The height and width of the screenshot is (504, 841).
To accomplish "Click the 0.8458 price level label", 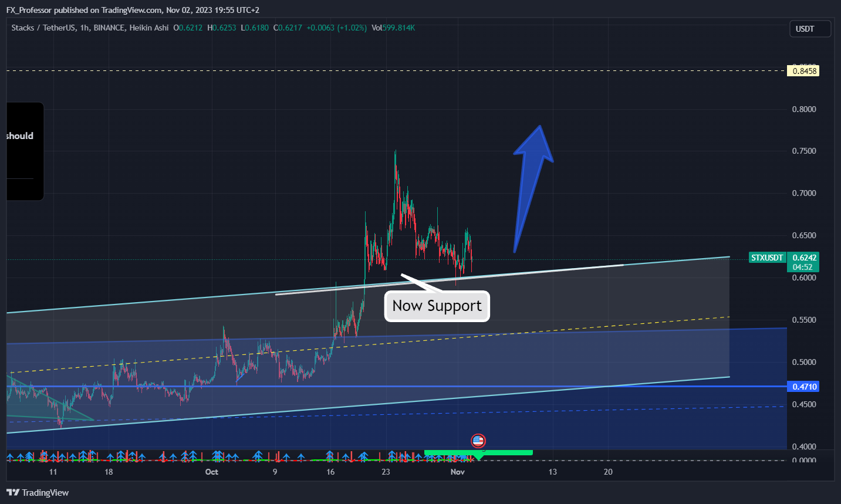I will coord(804,71).
